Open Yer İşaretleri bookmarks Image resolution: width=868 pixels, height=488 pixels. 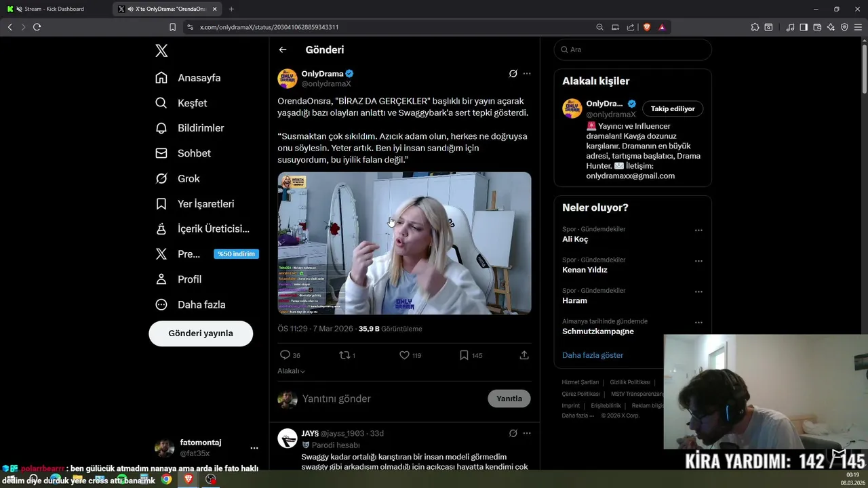click(195, 204)
